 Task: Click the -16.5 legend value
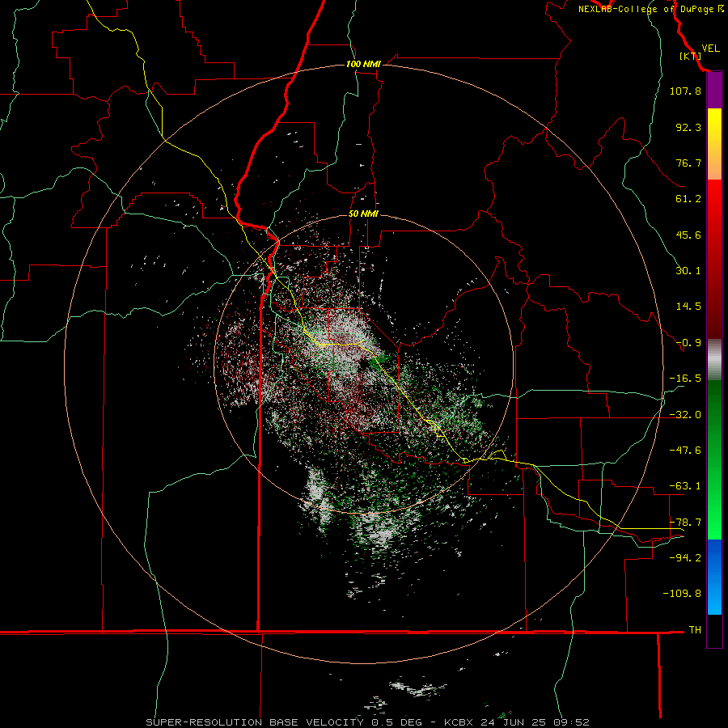point(685,379)
